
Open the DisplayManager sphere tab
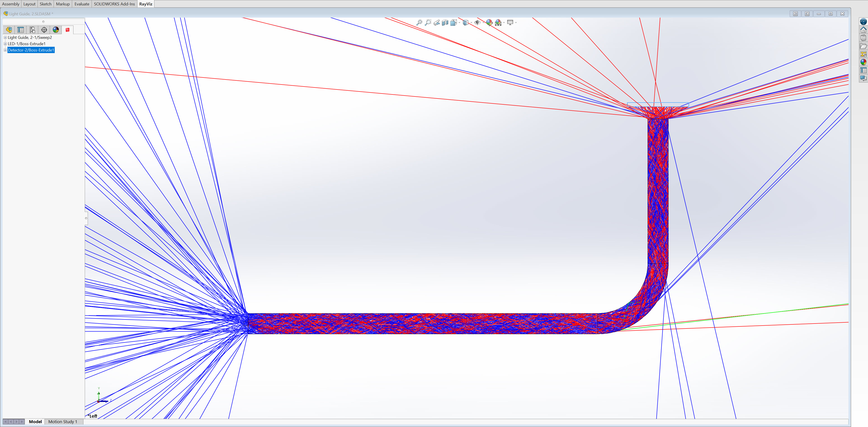pos(56,30)
